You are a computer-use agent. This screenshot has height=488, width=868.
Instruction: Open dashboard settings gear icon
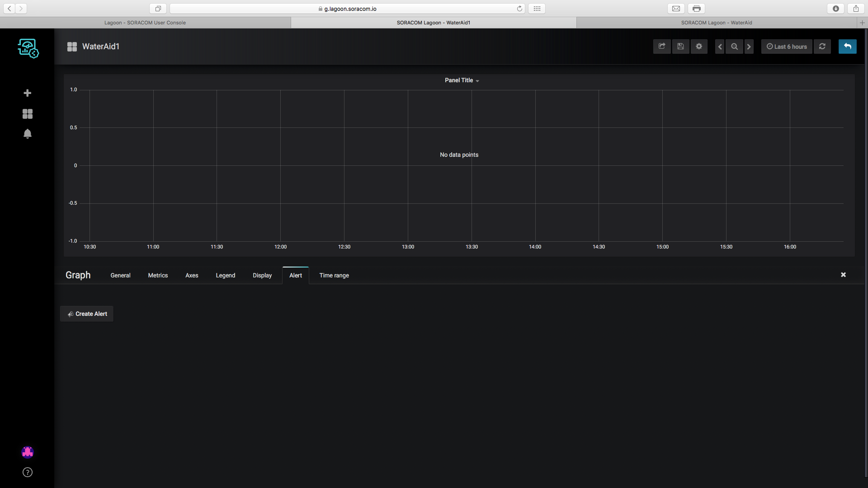coord(699,47)
